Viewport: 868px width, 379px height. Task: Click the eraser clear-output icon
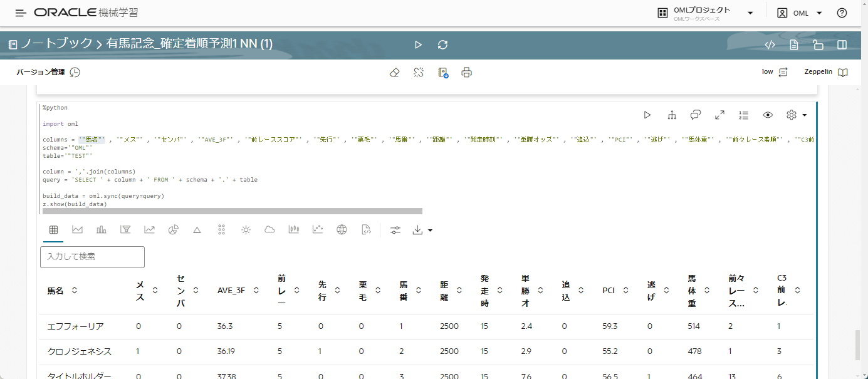pos(394,73)
